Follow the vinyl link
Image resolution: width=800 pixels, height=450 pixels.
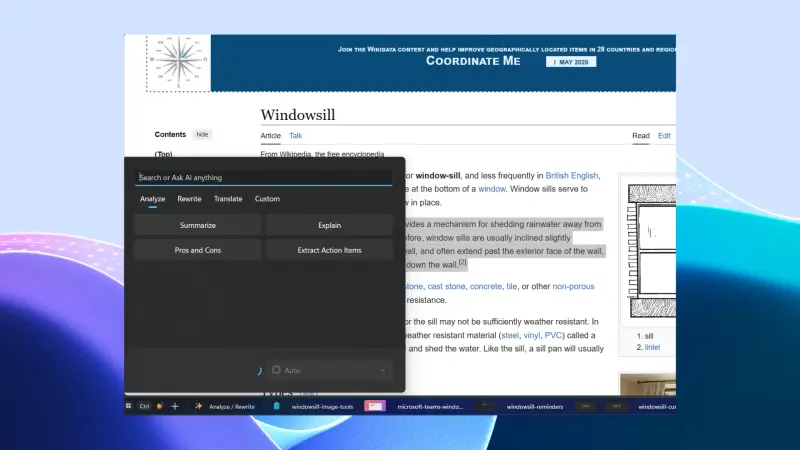point(532,335)
